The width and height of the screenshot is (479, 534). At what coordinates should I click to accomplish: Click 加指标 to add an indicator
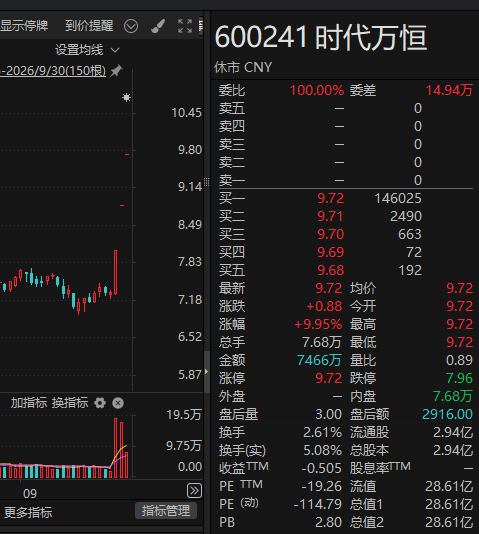29,403
